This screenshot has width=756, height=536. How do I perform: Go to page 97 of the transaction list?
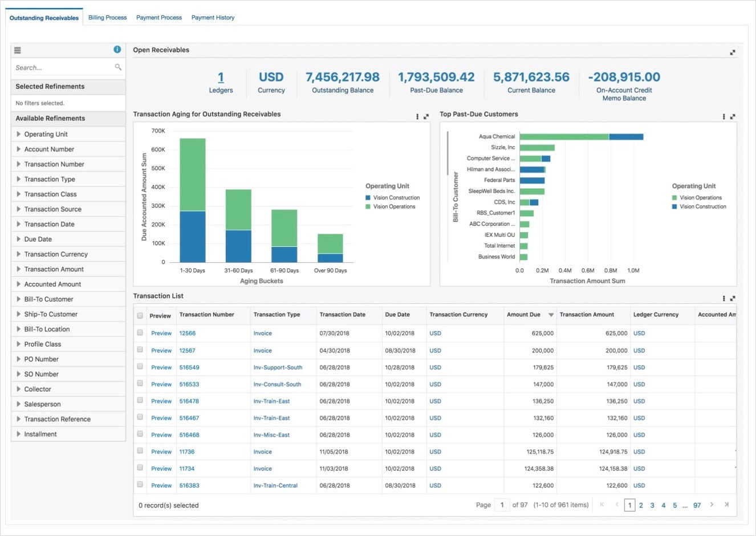pyautogui.click(x=697, y=505)
